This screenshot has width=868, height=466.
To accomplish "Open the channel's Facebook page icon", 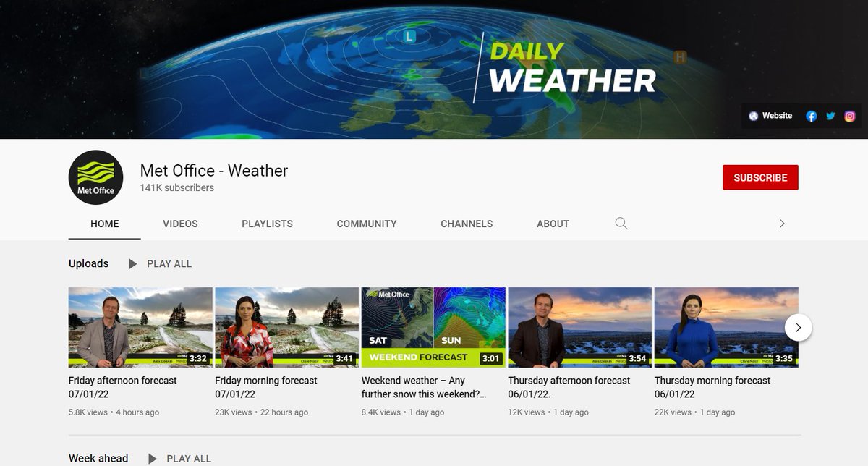I will (x=811, y=115).
